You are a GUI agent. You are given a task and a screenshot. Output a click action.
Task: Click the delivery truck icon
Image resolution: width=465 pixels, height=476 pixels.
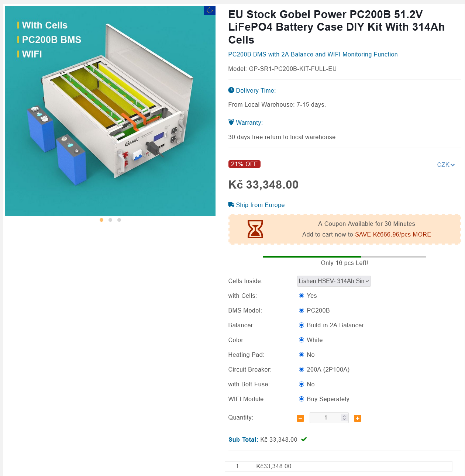click(231, 205)
